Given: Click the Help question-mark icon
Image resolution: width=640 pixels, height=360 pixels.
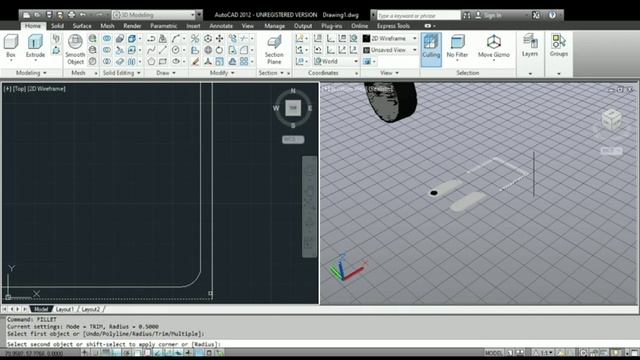Looking at the screenshot, I should tap(552, 15).
